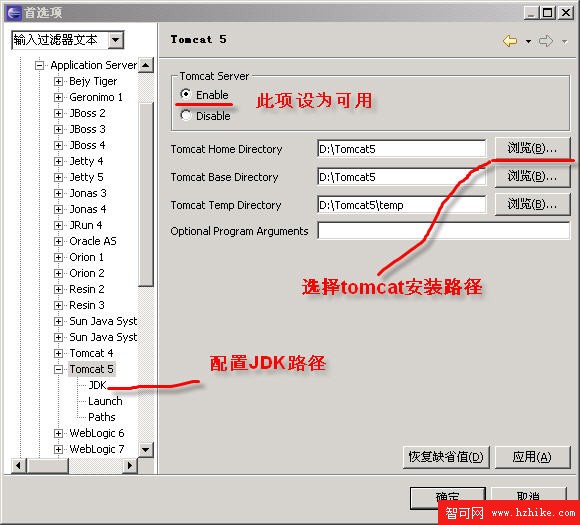Close the 首选项 window
This screenshot has height=525, width=580.
pos(566,13)
